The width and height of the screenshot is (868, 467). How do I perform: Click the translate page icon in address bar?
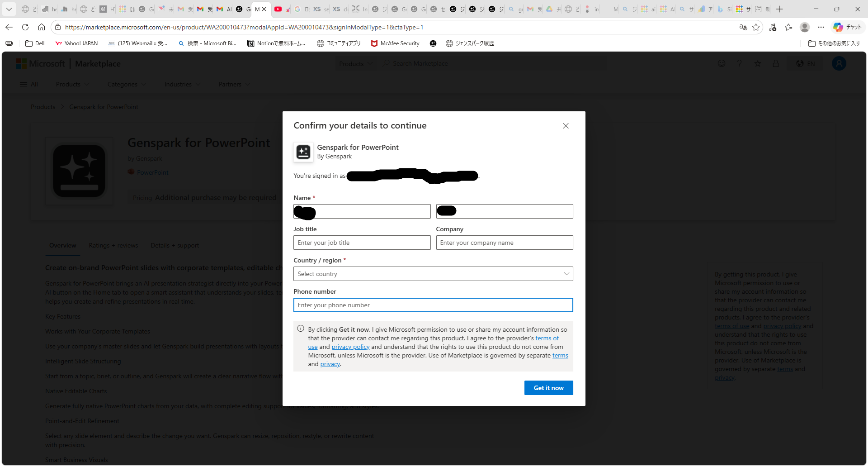tap(743, 27)
